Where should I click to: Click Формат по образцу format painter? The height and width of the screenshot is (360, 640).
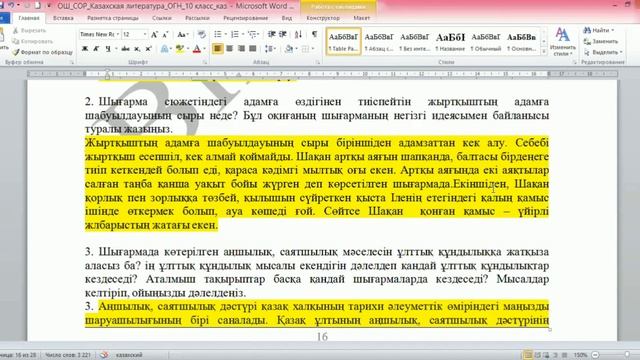[x=42, y=52]
